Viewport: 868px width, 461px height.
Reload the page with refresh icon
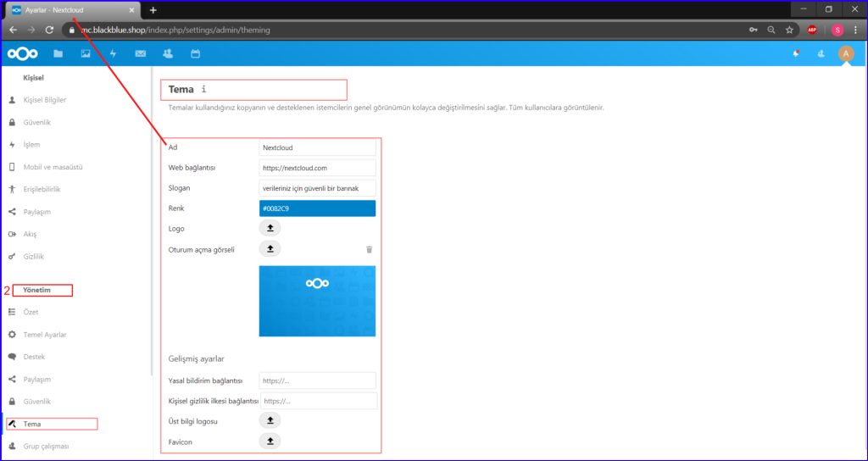(49, 30)
